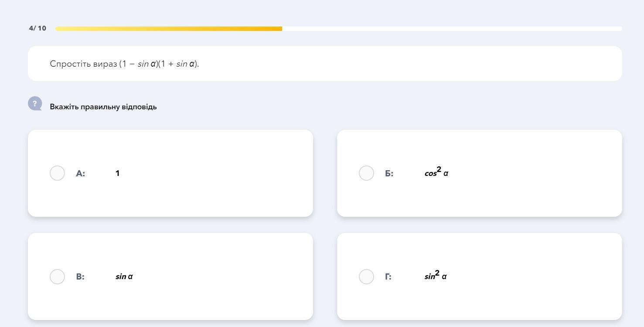Click the '4/ 10' question counter
644x327 pixels.
tap(37, 28)
